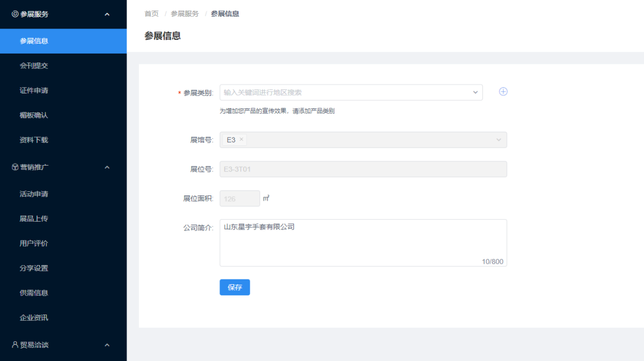Focus the 参展类别 search input
This screenshot has width=644, height=361.
[x=351, y=92]
